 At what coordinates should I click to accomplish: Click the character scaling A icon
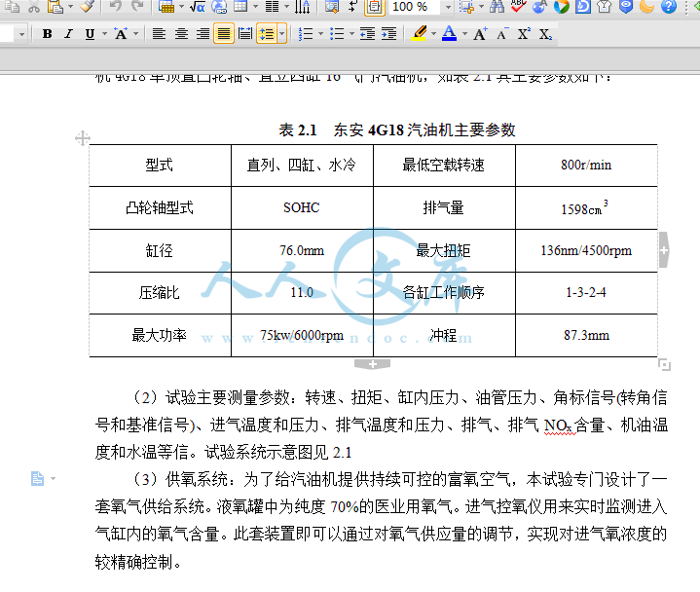pyautogui.click(x=121, y=34)
